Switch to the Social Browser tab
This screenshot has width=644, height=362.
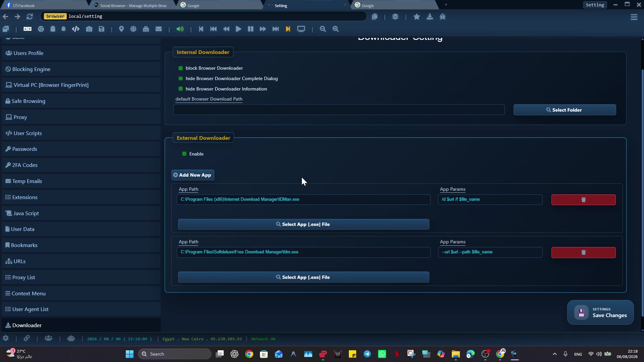pyautogui.click(x=133, y=5)
